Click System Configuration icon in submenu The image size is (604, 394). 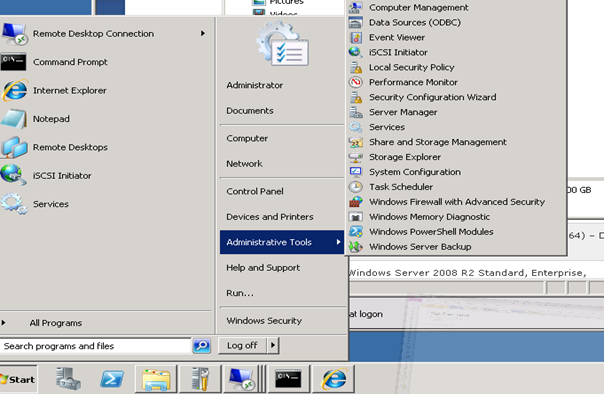356,172
